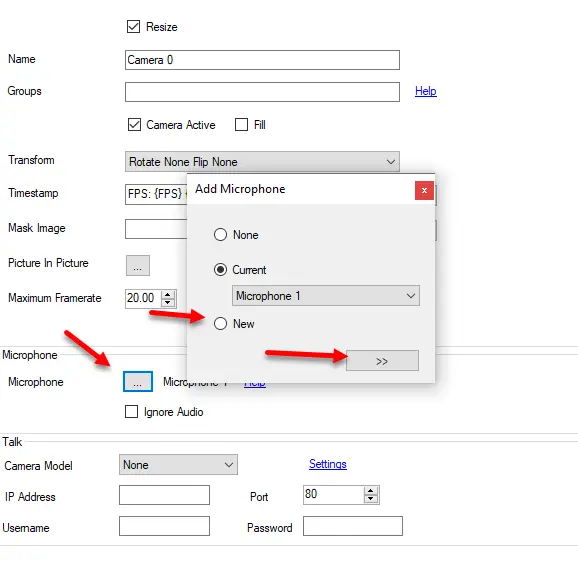Close the Add Microphone dialog
The width and height of the screenshot is (578, 564).
pyautogui.click(x=424, y=190)
